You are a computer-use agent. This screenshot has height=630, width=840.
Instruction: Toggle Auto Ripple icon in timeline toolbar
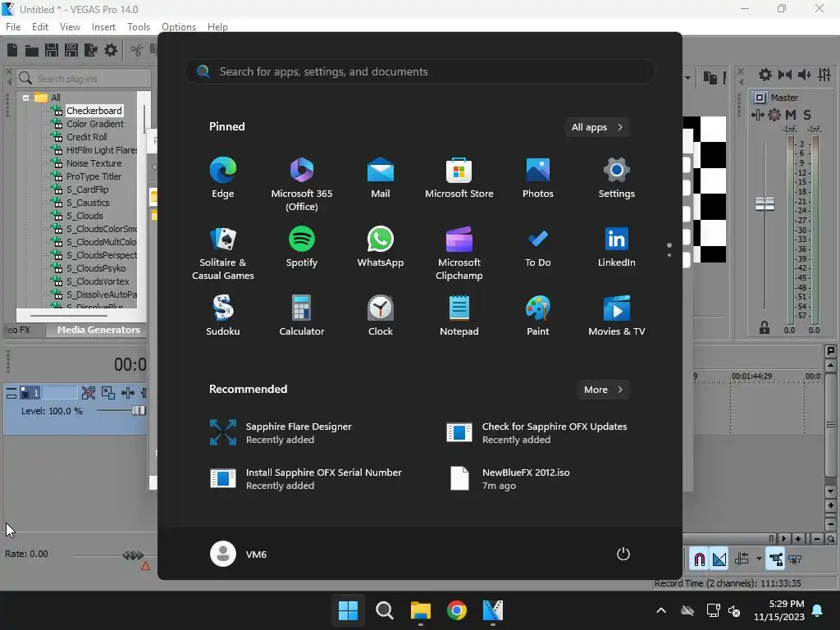[x=742, y=559]
